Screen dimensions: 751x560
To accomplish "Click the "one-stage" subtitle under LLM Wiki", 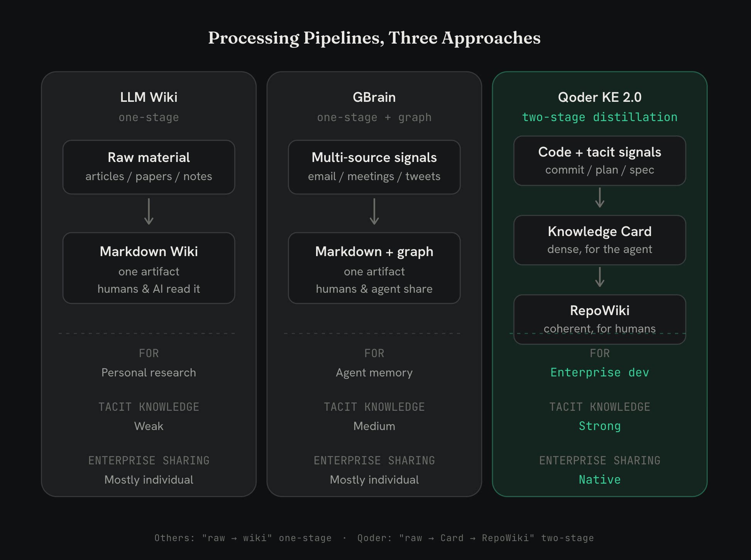I will (x=149, y=117).
